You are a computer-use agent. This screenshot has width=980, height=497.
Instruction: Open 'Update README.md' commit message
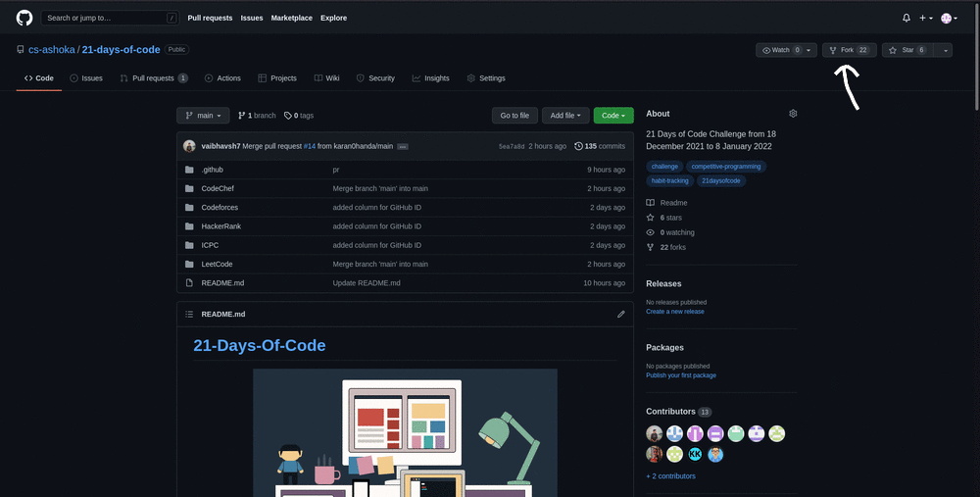pyautogui.click(x=367, y=283)
